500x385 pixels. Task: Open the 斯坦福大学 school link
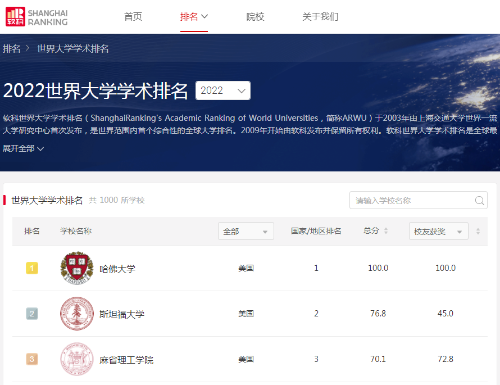[122, 314]
